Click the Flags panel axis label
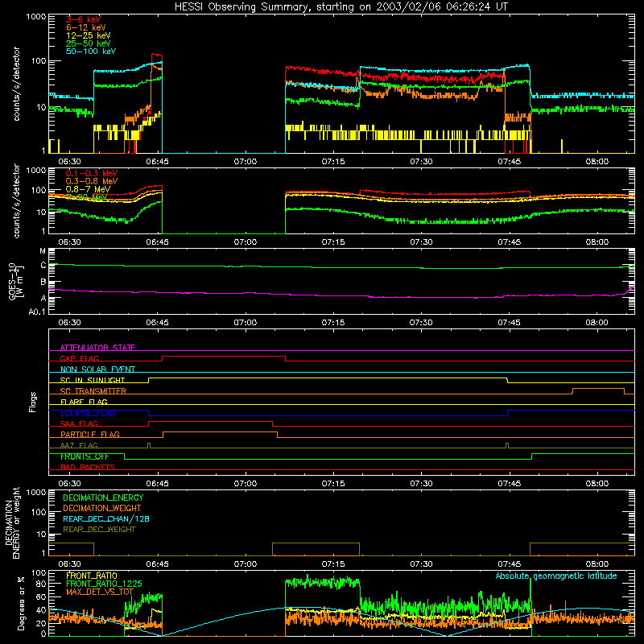This screenshot has height=644, width=644. pyautogui.click(x=33, y=402)
